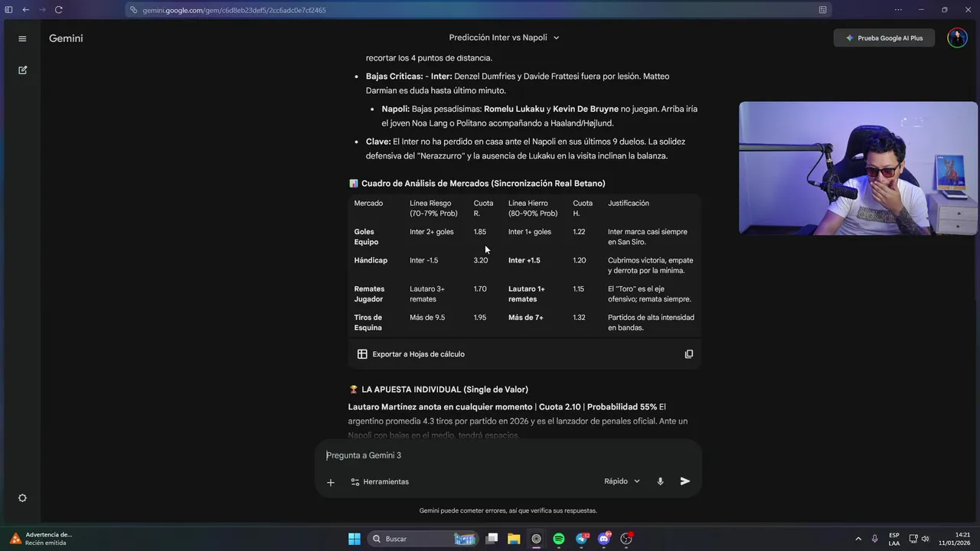The width and height of the screenshot is (980, 551).
Task: Click the text Romelu Lukaku
Action: pyautogui.click(x=514, y=109)
